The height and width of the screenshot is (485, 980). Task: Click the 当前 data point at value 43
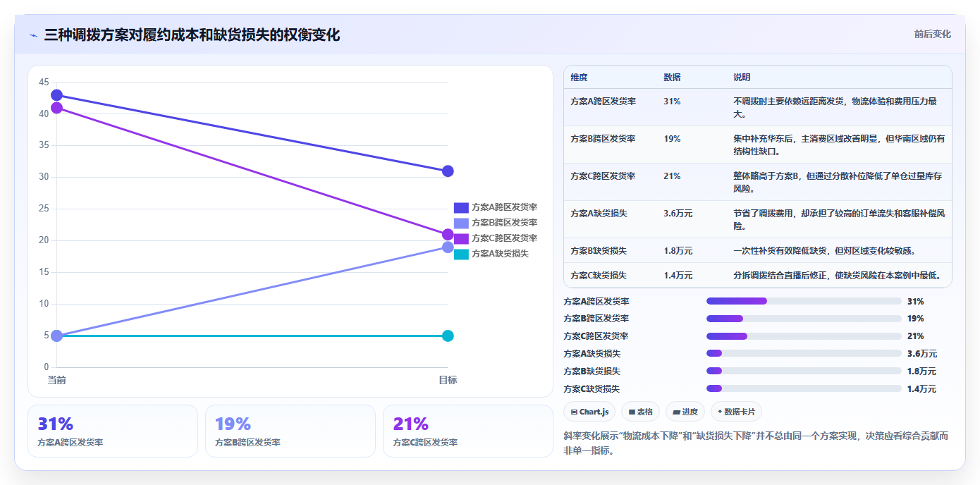57,95
